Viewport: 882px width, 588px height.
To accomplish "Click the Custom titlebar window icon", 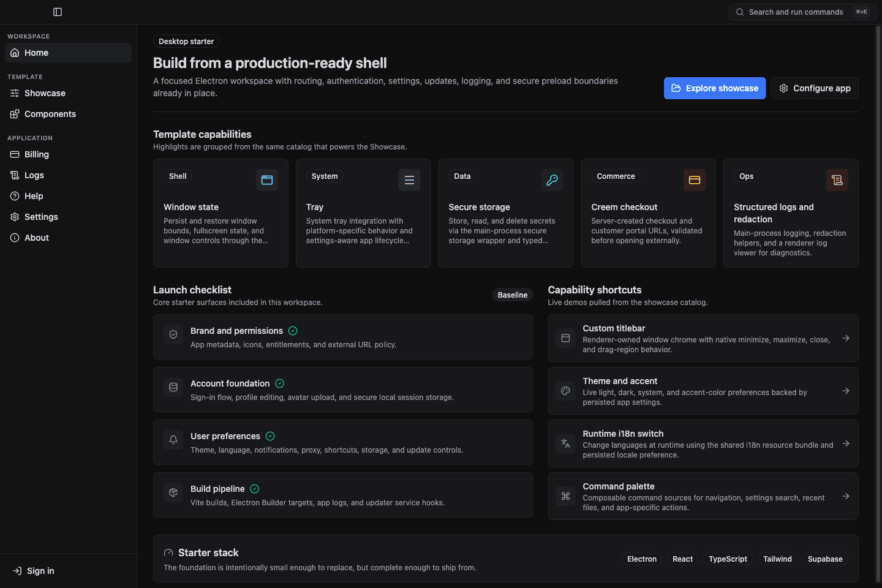I will pyautogui.click(x=566, y=338).
